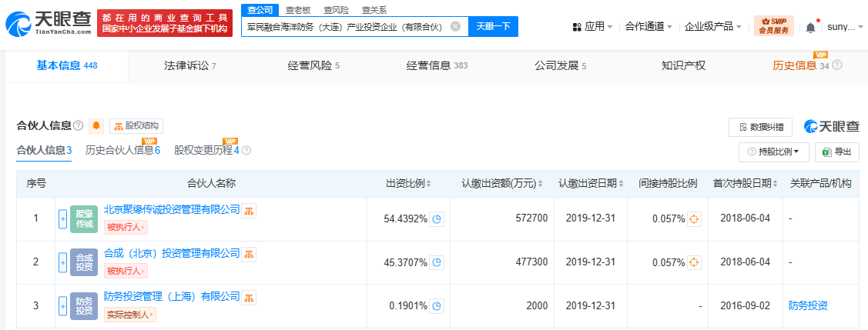Click the indirect holding target icon in row 2

pos(694,262)
